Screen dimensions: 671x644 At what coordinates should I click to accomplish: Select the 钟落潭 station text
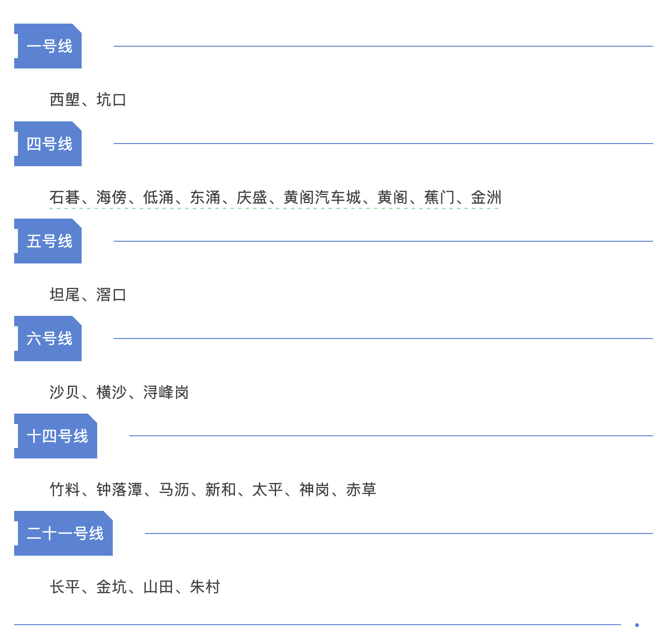[119, 490]
